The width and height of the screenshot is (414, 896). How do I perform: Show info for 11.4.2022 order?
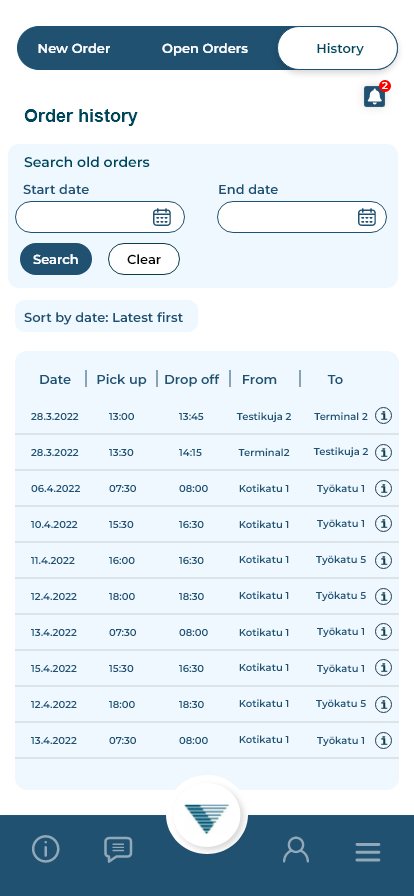click(x=384, y=561)
